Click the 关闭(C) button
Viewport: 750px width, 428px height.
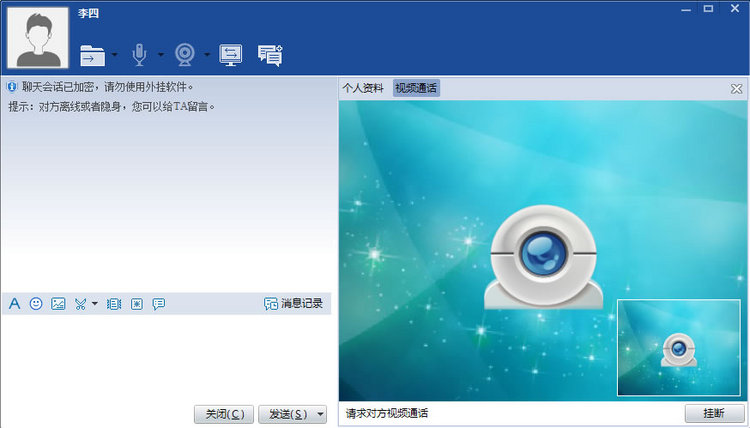(x=224, y=414)
